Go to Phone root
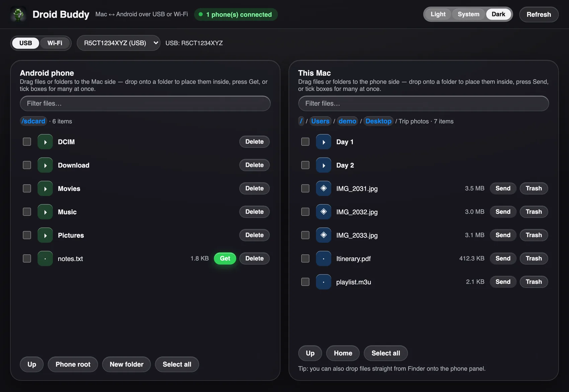 click(73, 364)
